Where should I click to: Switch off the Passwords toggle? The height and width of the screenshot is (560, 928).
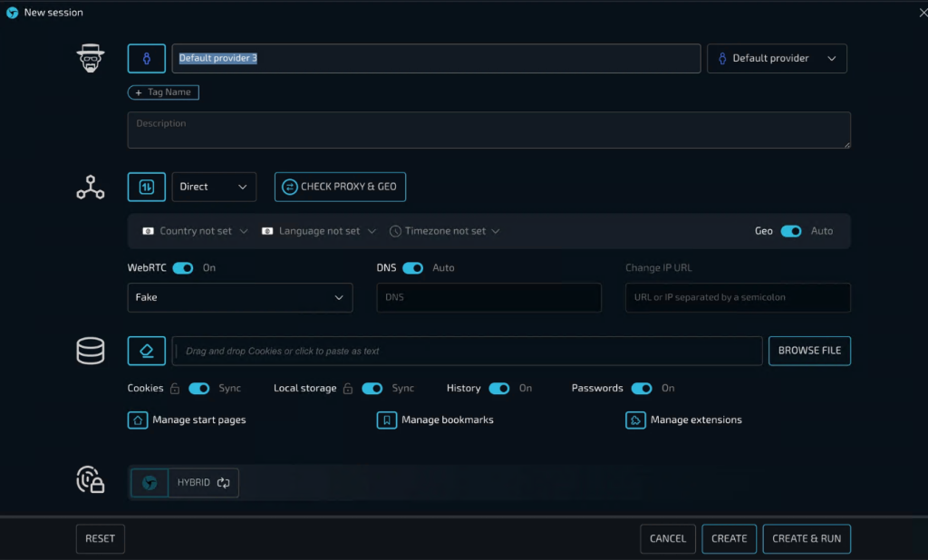click(x=642, y=388)
